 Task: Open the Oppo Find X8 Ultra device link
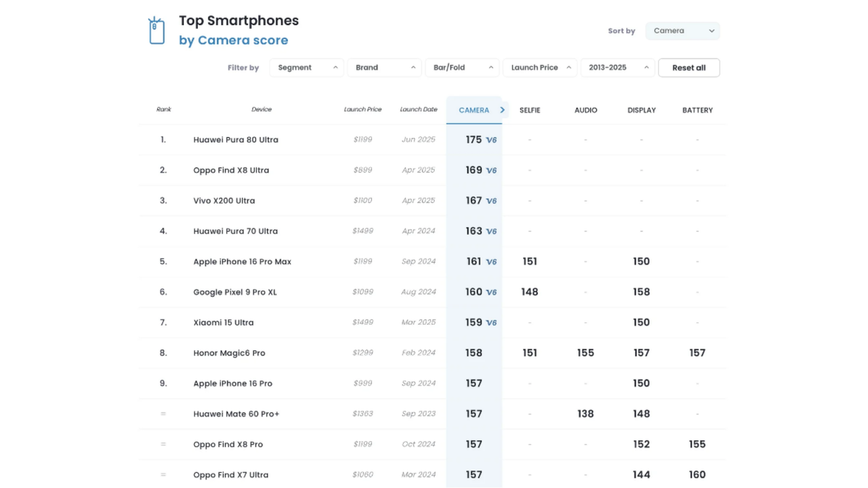[x=231, y=170]
